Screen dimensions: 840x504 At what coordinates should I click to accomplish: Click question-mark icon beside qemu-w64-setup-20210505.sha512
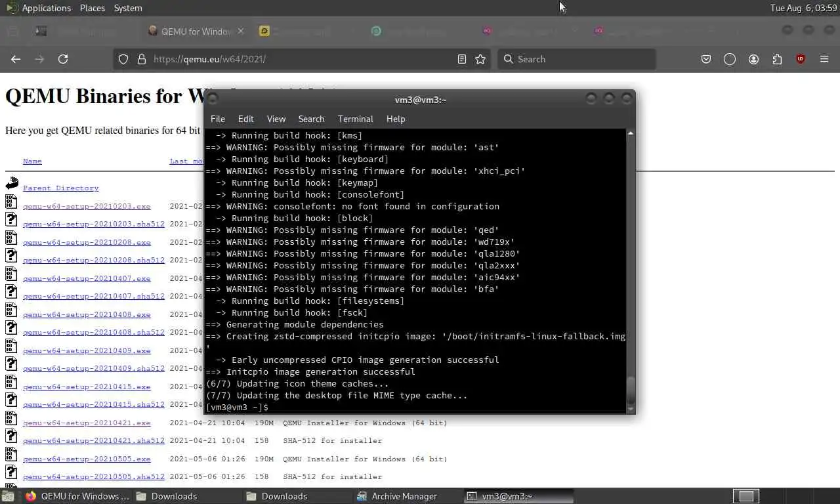point(11,472)
